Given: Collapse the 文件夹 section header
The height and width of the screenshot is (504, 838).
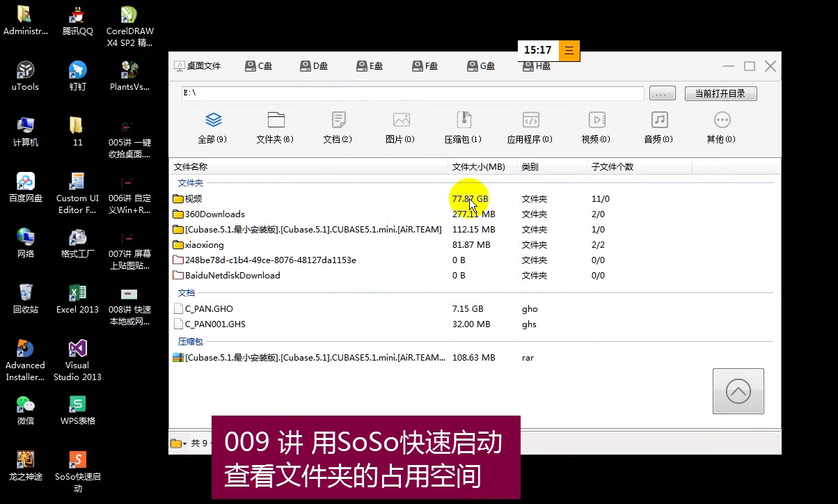Looking at the screenshot, I should 190,182.
